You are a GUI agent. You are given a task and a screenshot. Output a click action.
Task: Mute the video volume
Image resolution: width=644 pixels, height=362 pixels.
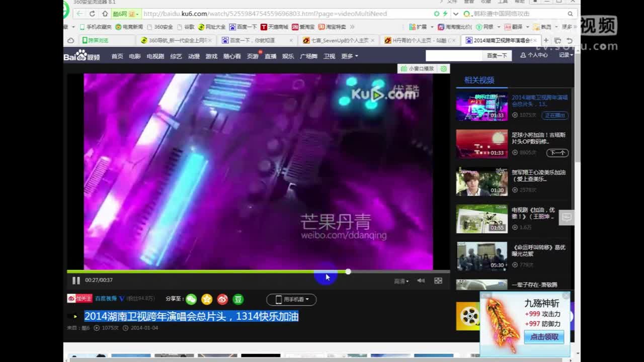coord(421,281)
